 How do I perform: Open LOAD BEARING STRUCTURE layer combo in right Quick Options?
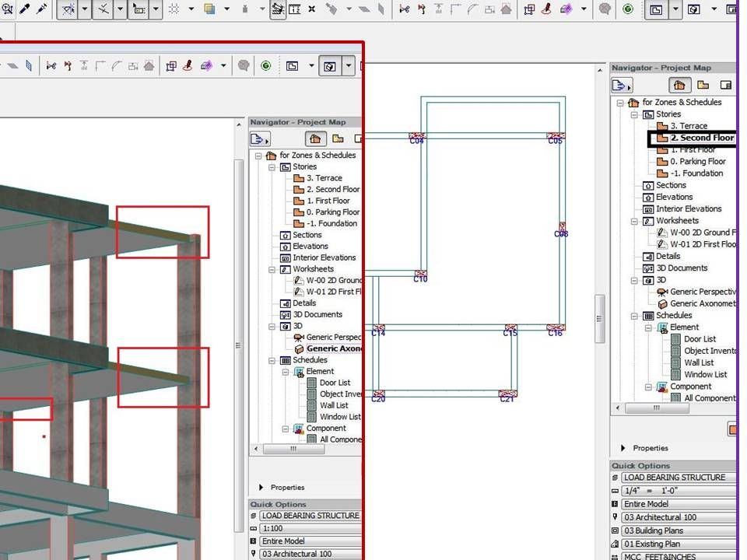coord(679,477)
